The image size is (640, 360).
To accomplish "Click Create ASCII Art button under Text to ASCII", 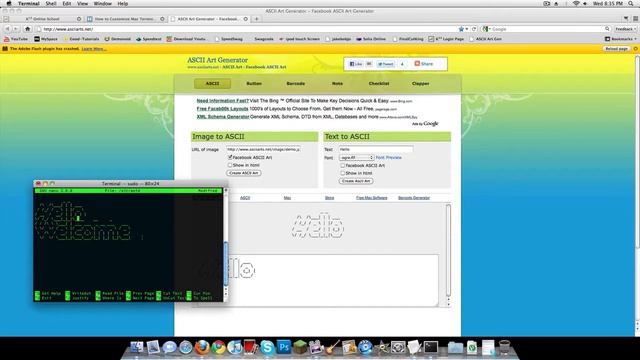I will coord(356,181).
